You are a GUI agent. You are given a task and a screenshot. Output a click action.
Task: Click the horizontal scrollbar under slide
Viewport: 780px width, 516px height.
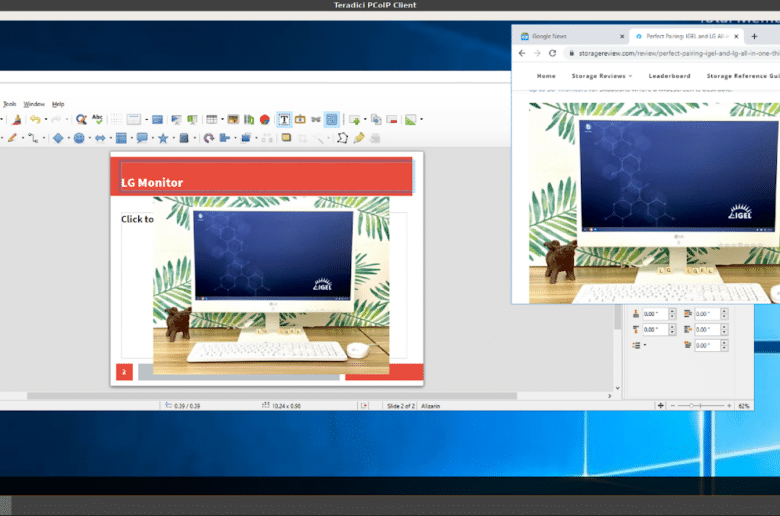[x=272, y=396]
